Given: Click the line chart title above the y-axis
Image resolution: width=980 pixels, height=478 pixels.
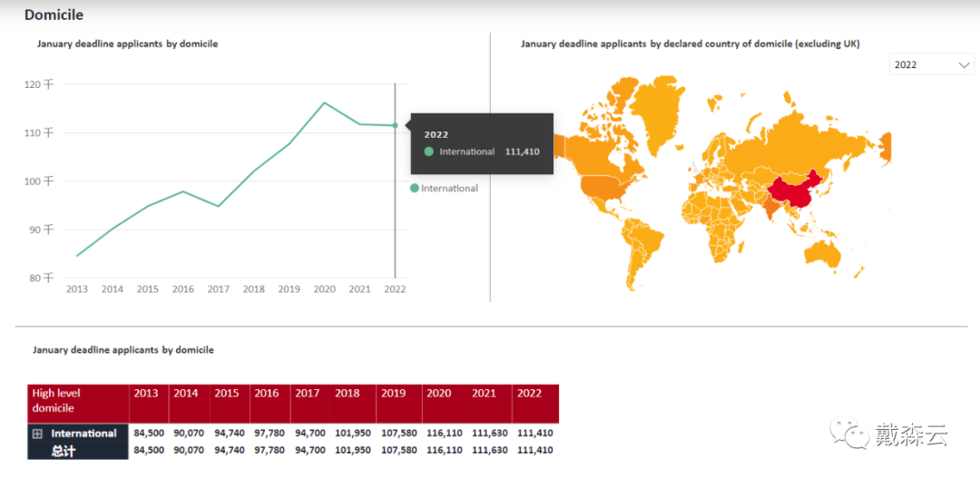Looking at the screenshot, I should click(128, 44).
